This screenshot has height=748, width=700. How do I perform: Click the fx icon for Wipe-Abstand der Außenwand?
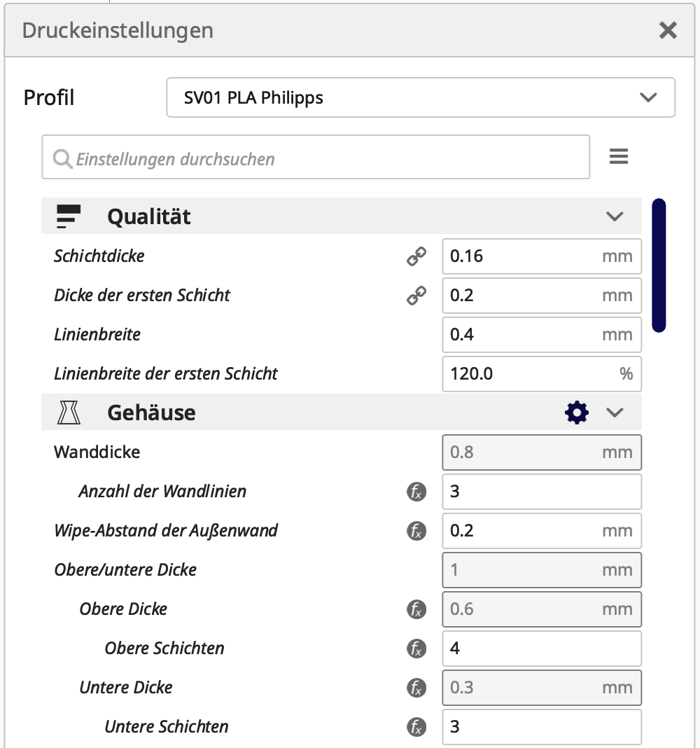pyautogui.click(x=416, y=530)
